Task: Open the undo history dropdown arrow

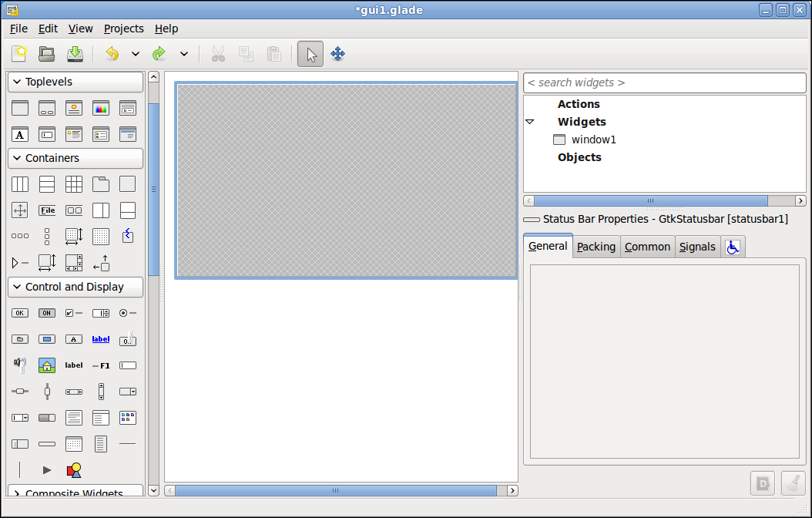Action: click(x=135, y=54)
